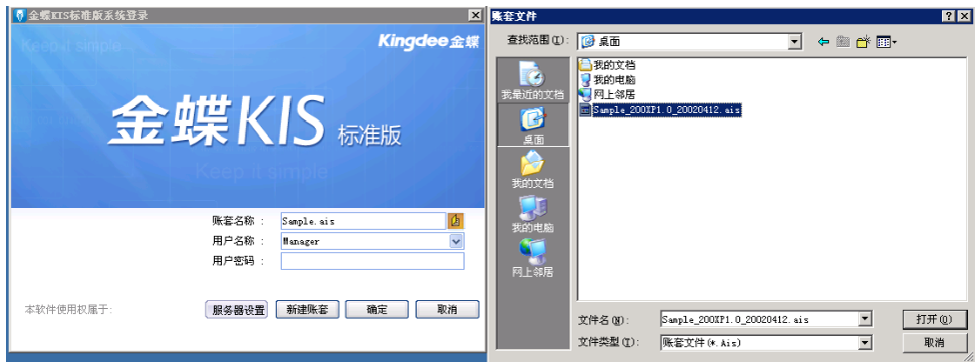Select 网上邻居 in the places bar
Viewport: 980px width, 364px height.
click(x=533, y=257)
